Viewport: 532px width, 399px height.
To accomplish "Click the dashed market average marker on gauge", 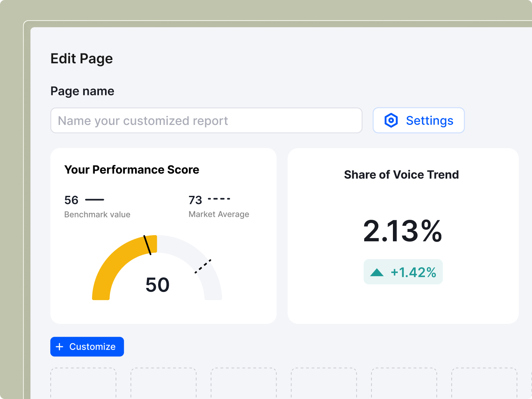I will point(203,266).
